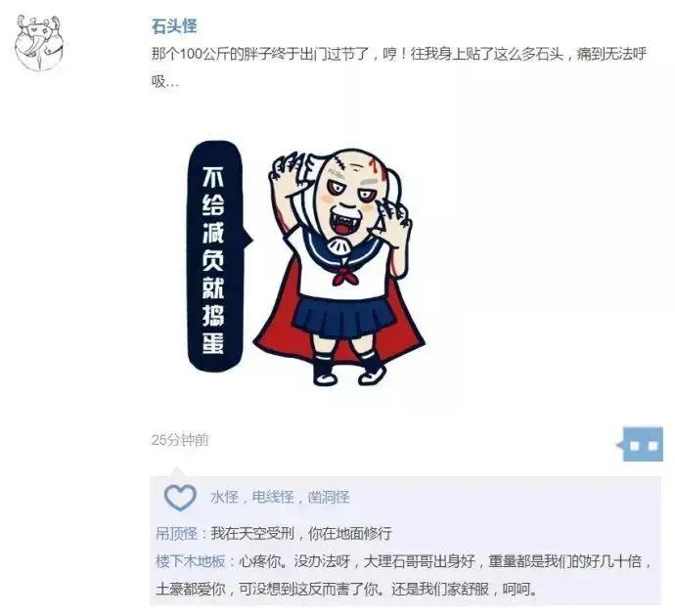This screenshot has width=675, height=616.
Task: Click the heart like icon
Action: 180,498
